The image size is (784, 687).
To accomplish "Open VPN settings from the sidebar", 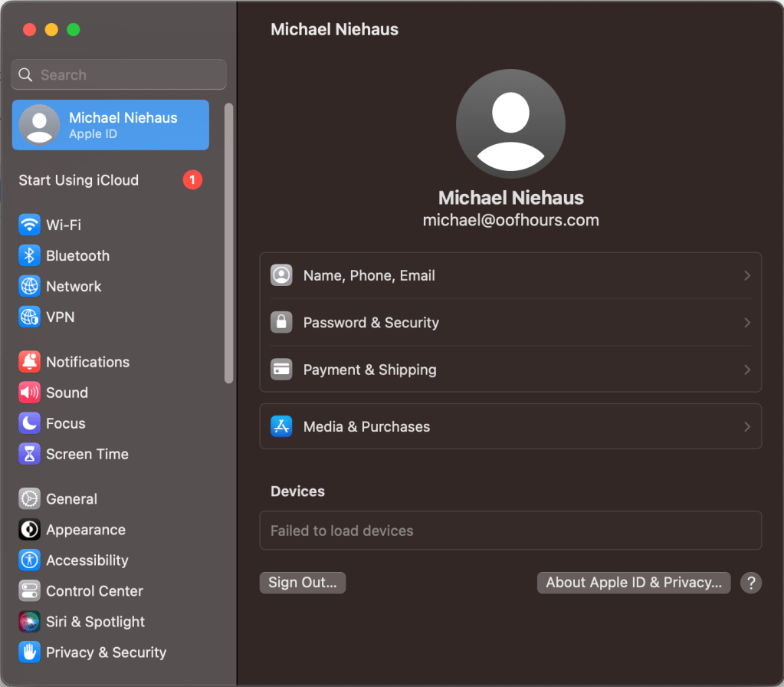I will pyautogui.click(x=30, y=317).
